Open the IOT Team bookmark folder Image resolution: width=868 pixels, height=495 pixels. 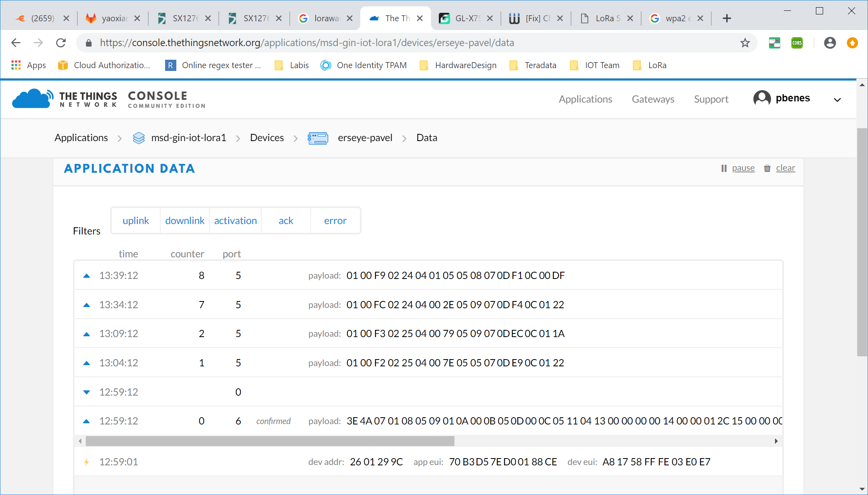[x=594, y=65]
